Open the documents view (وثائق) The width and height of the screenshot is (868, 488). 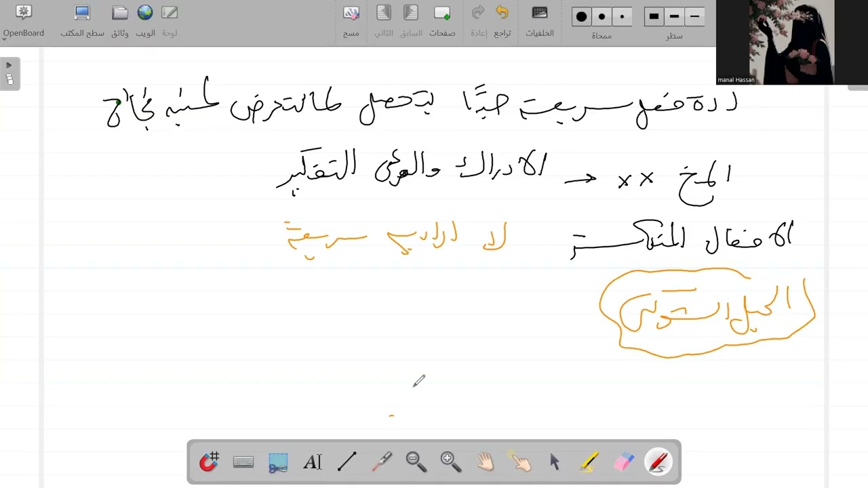click(120, 21)
